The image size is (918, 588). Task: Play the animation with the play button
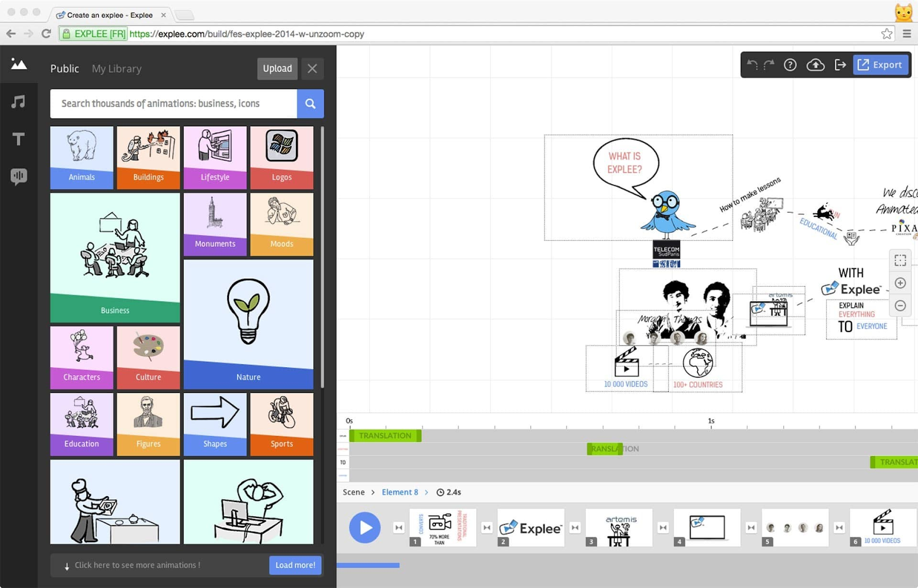[365, 527]
